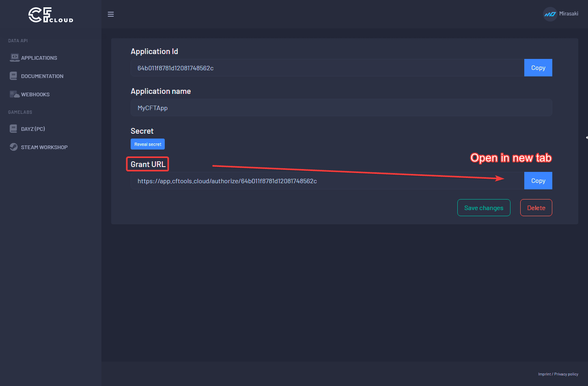588x386 pixels.
Task: Click the GAMELABS section label
Action: [20, 112]
